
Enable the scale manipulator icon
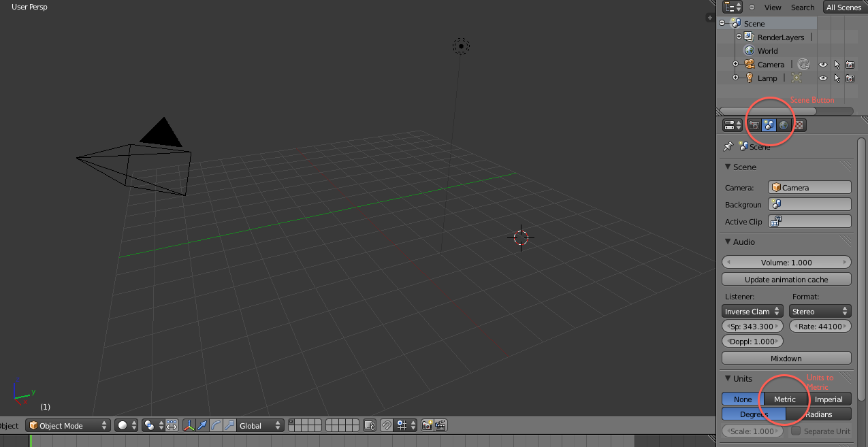229,425
